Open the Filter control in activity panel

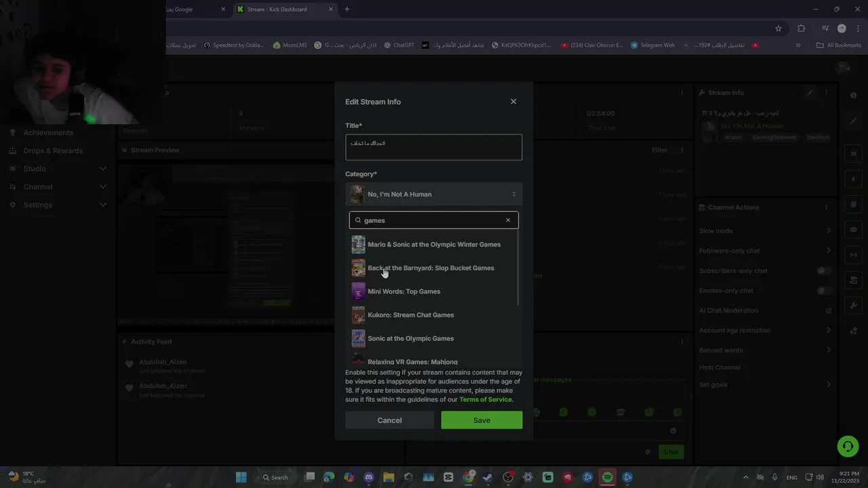pos(660,150)
